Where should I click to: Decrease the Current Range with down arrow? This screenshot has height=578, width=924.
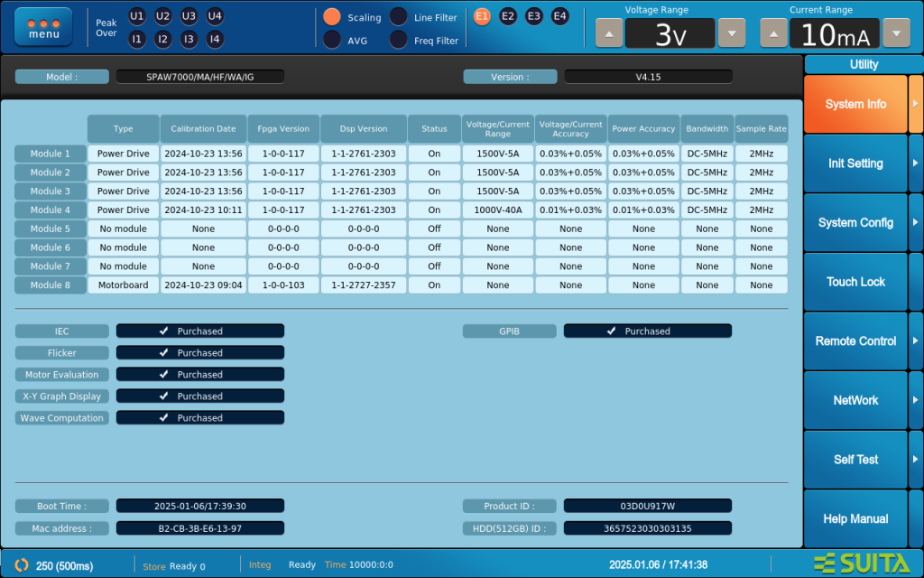(895, 33)
